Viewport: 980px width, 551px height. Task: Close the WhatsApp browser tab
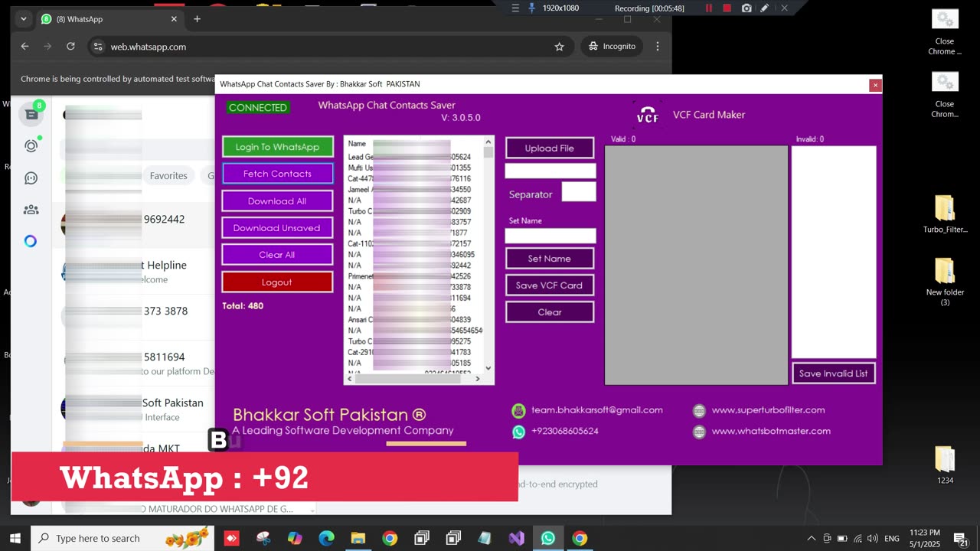(x=175, y=19)
